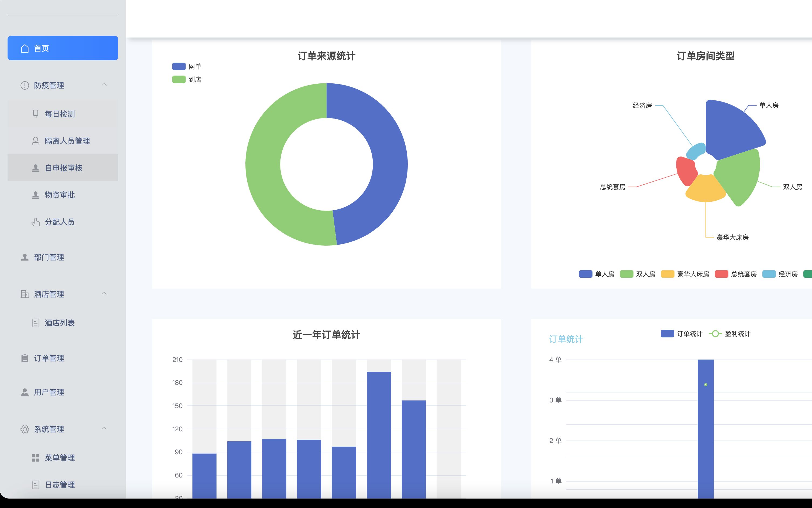The image size is (812, 508).
Task: Collapse the 系统管理 submenu chevron
Action: click(x=104, y=428)
